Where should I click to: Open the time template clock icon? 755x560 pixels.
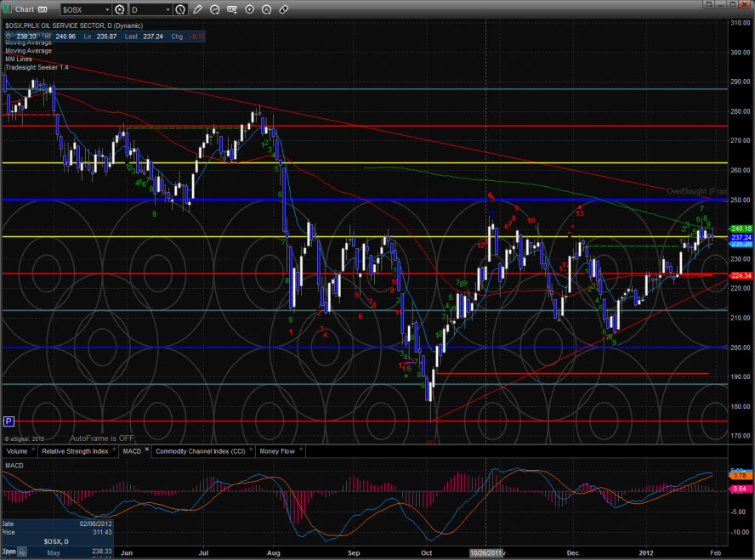[180, 9]
